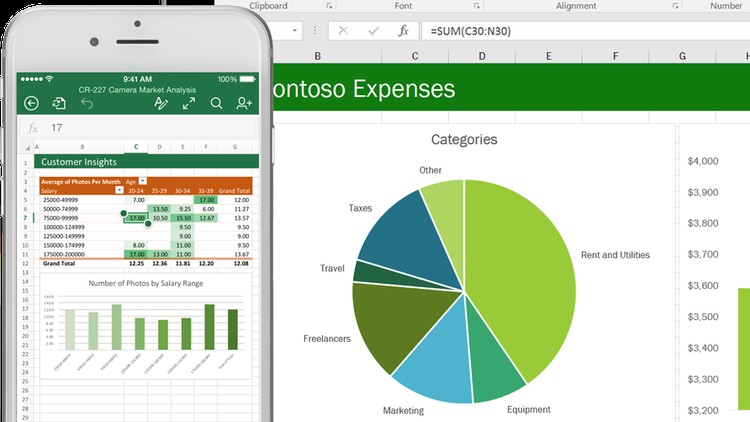
Task: Select column G header on desktop sheet
Action: (x=682, y=56)
